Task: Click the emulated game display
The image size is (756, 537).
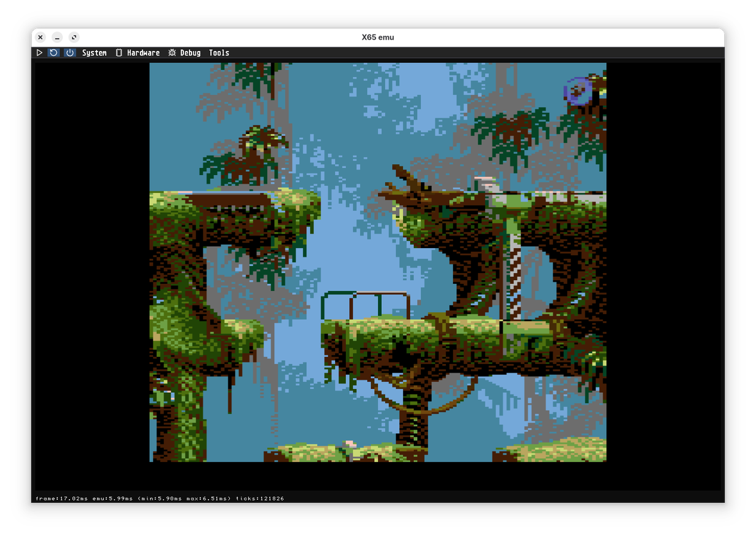Action: 378,262
